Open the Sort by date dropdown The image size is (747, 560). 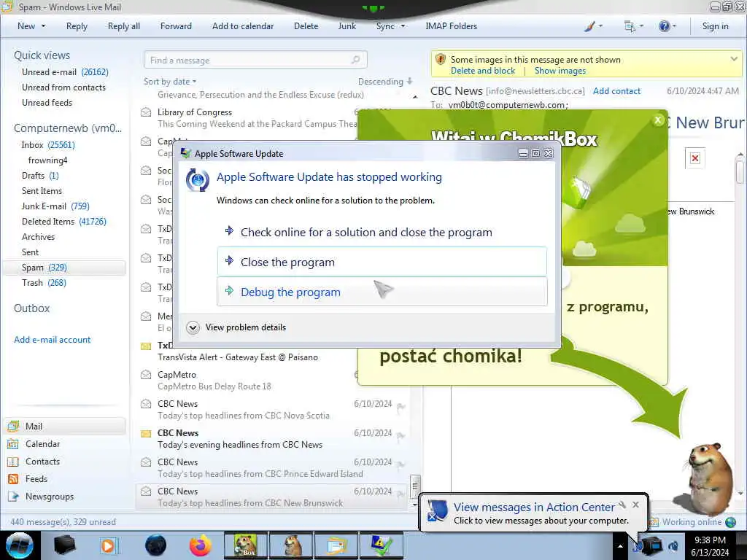(170, 82)
